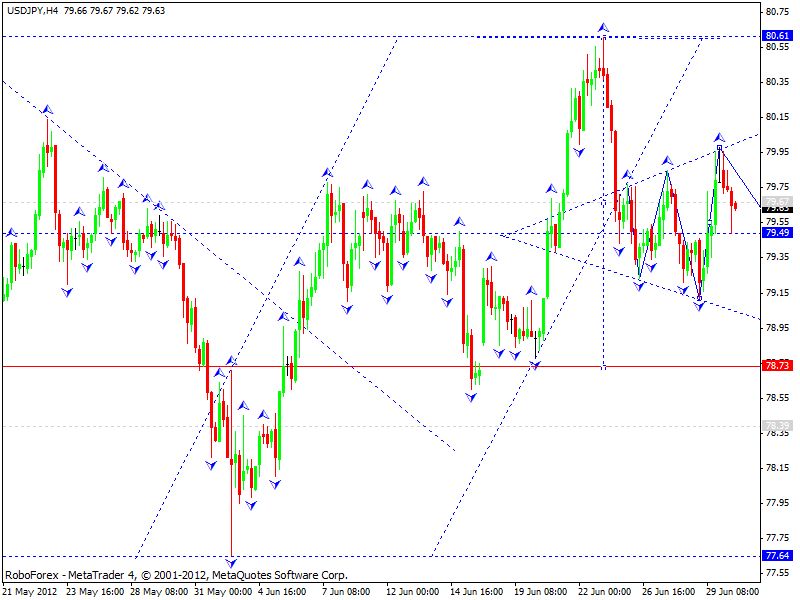Click the 78.15 price scale value

[x=777, y=468]
